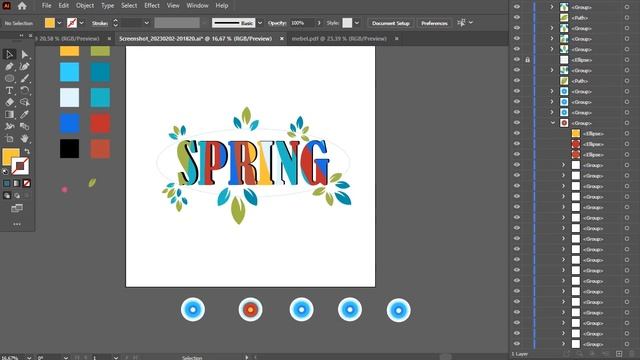Unlock the Ellipse layer lock icon
The image size is (640, 360).
pos(527,60)
